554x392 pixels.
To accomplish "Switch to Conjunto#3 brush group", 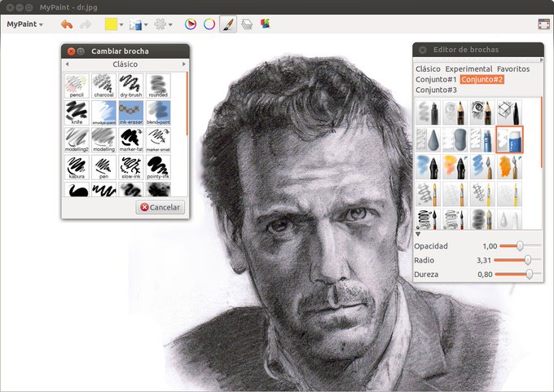I will click(436, 90).
